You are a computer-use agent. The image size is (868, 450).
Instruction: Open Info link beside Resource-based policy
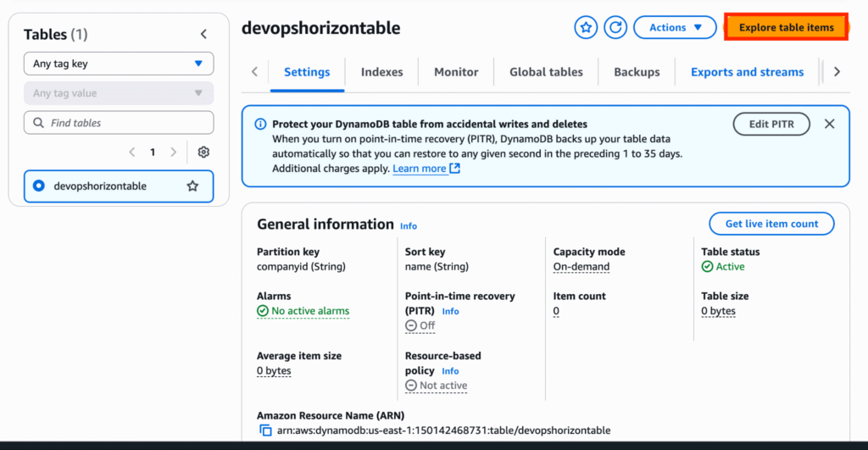450,371
